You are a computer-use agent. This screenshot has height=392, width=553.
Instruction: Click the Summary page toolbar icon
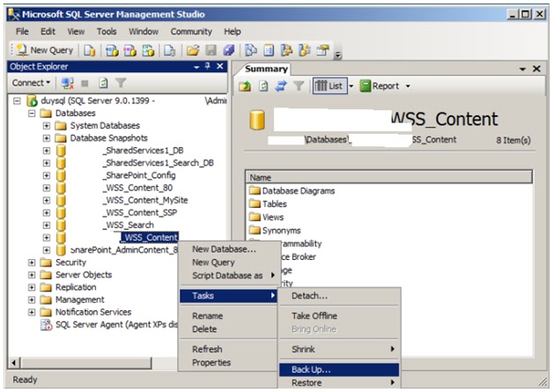(x=269, y=50)
